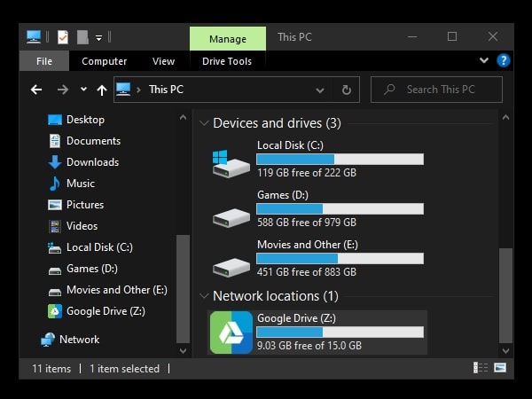Open the recent locations dropdown arrow
Image resolution: width=532 pixels, height=399 pixels.
click(x=83, y=90)
